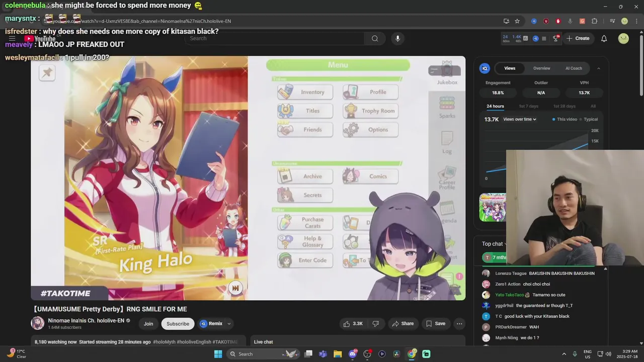Like the video with thumbs up
The width and height of the screenshot is (644, 362).
coord(353,324)
